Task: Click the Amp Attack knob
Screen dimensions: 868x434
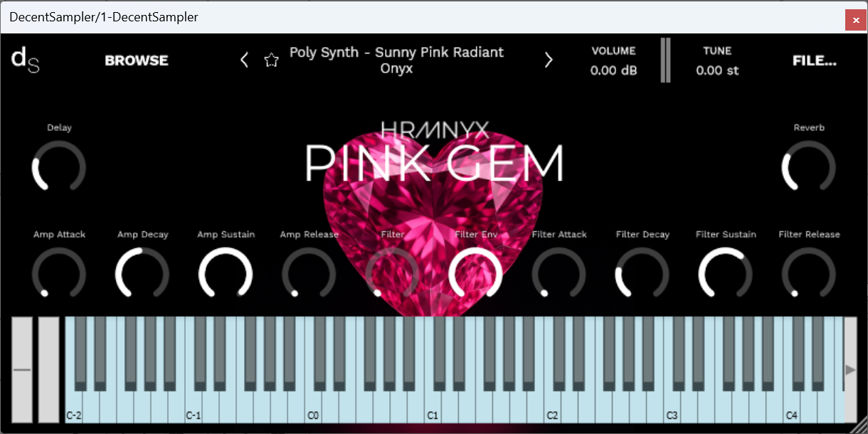Action: 59,275
